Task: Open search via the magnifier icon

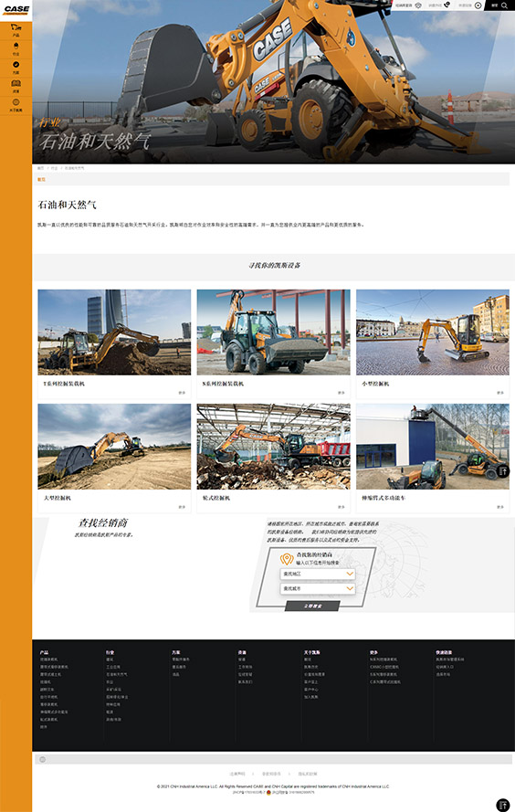Action: point(504,5)
